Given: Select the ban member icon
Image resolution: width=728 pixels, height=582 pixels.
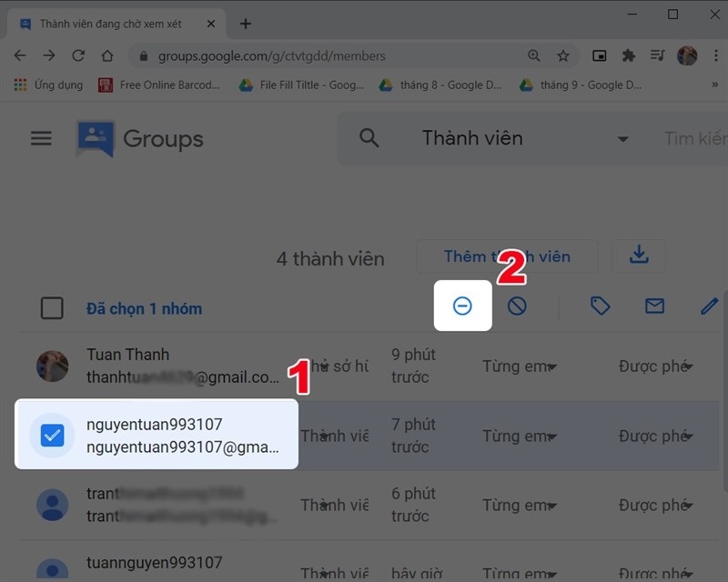Looking at the screenshot, I should (517, 306).
